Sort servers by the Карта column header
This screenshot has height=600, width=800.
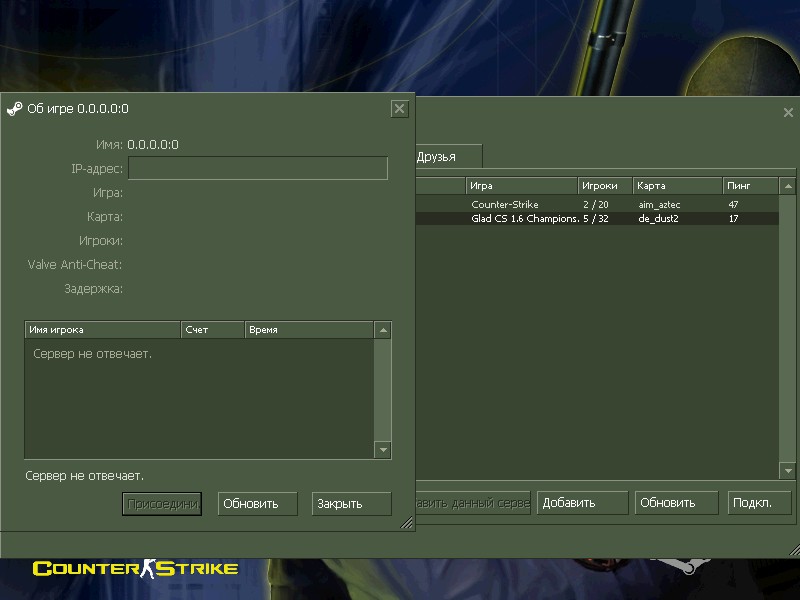tap(676, 186)
